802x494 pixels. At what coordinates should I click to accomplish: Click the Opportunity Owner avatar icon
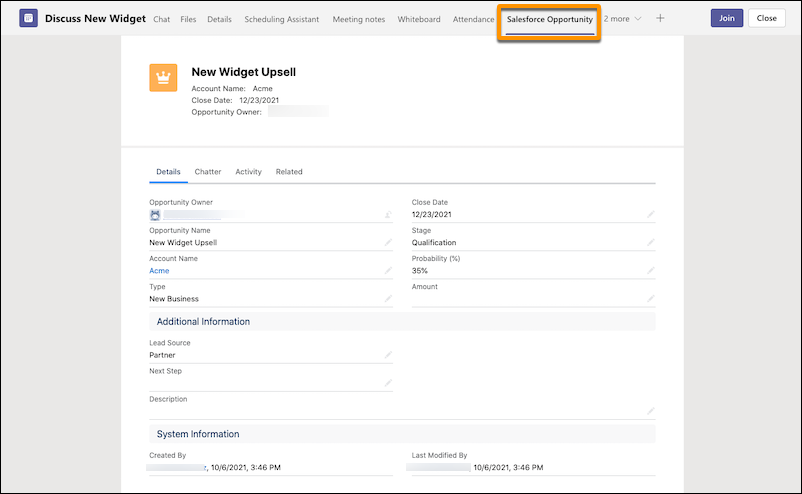coord(155,215)
